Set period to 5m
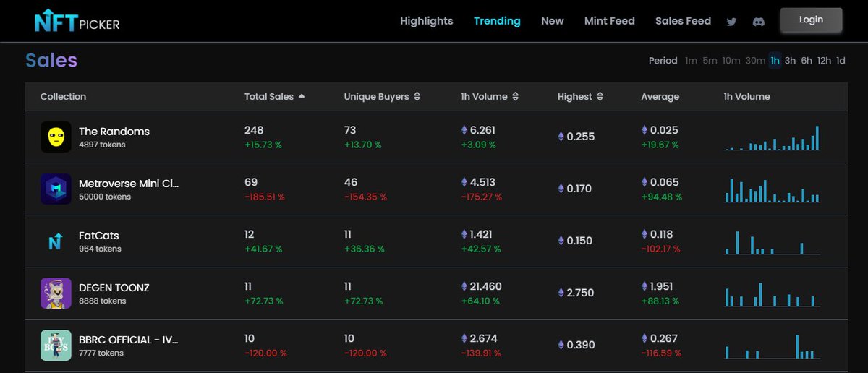Image resolution: width=868 pixels, height=373 pixels. (710, 61)
